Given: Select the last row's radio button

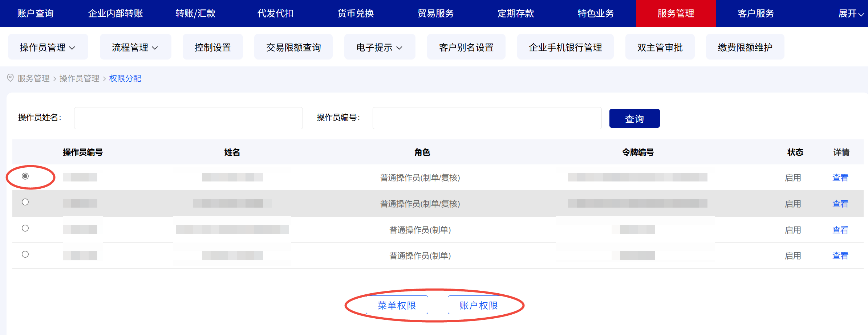Looking at the screenshot, I should coord(25,254).
